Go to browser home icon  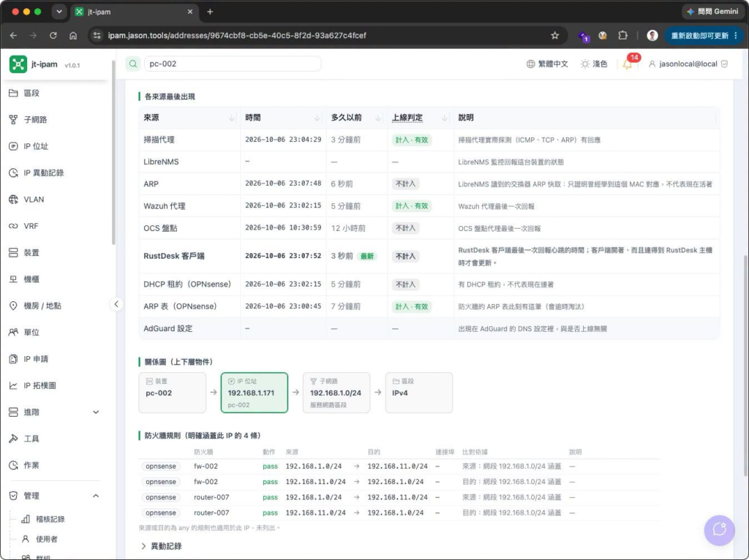(73, 35)
